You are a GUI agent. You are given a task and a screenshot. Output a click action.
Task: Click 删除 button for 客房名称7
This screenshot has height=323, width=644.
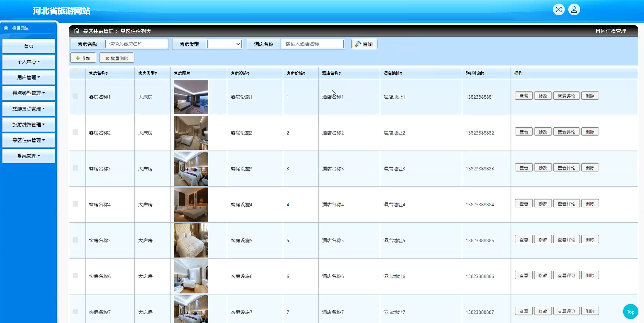(x=590, y=311)
